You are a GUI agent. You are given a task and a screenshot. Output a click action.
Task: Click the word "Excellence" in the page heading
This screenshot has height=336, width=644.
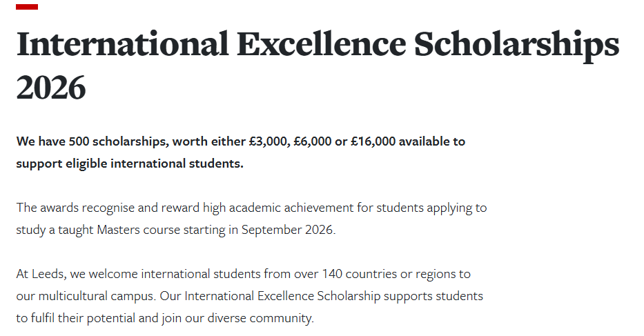321,45
